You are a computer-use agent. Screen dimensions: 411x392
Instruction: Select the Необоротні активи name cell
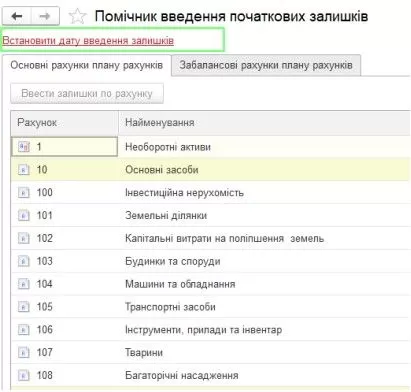click(x=265, y=147)
